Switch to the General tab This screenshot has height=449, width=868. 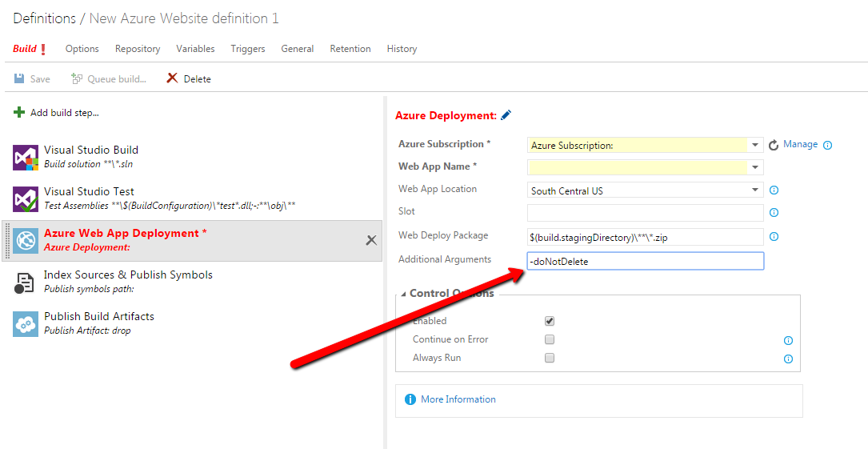pyautogui.click(x=298, y=49)
